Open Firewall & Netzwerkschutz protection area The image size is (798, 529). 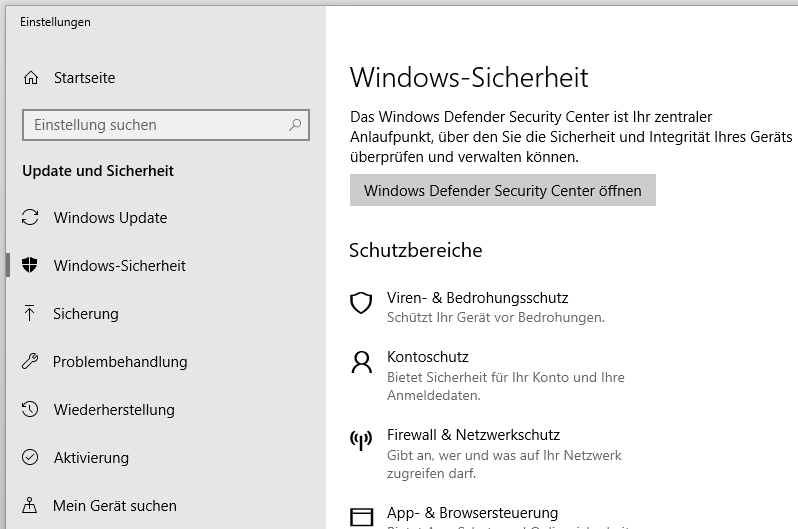[473, 435]
